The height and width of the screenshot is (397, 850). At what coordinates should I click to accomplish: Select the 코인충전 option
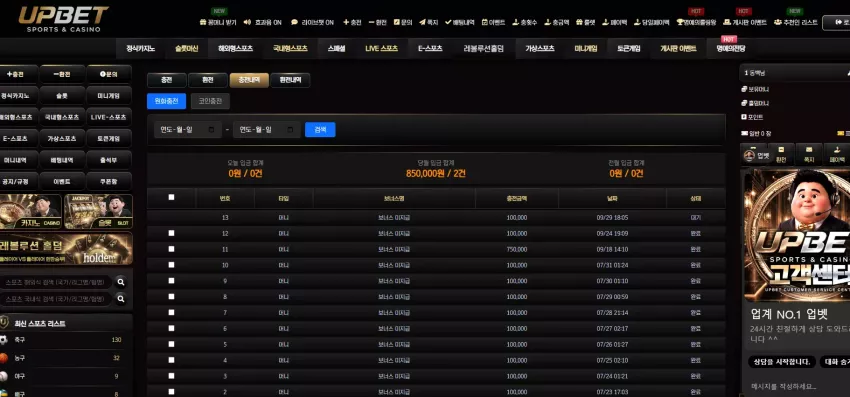[x=210, y=101]
